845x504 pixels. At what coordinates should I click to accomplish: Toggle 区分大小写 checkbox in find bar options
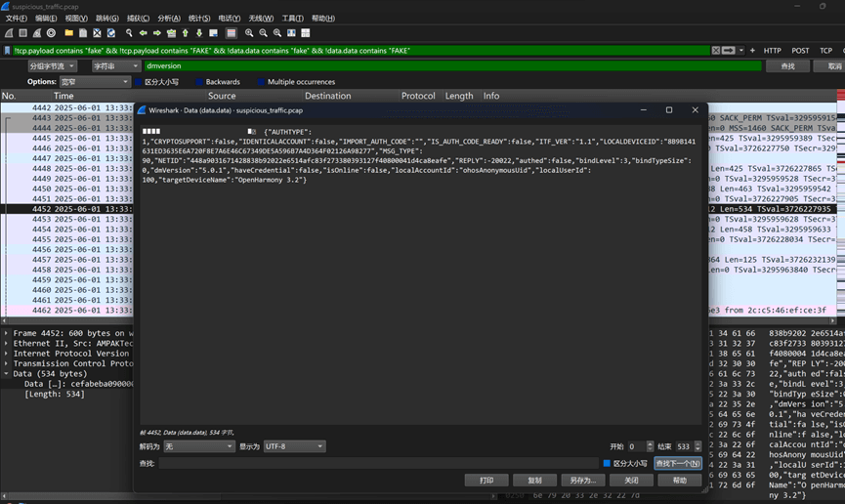tap(139, 82)
